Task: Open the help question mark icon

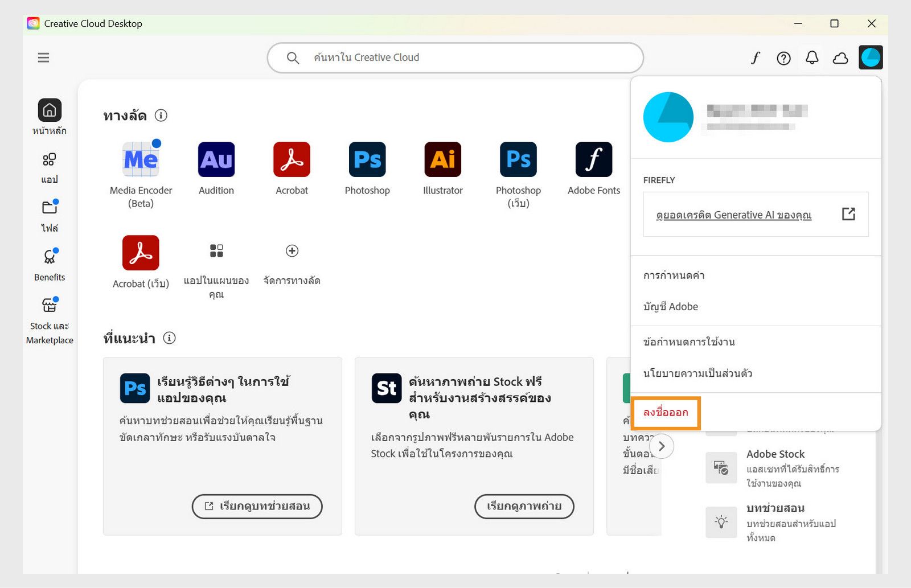Action: (784, 58)
